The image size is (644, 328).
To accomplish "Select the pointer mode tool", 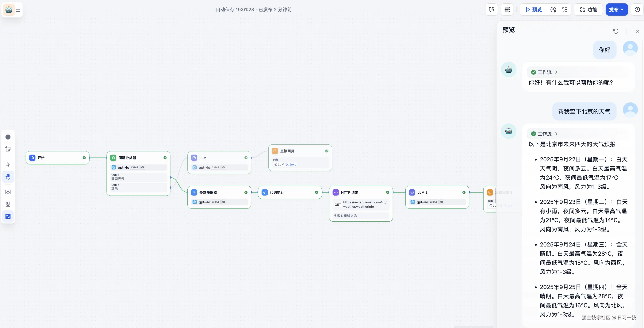I will (x=8, y=164).
